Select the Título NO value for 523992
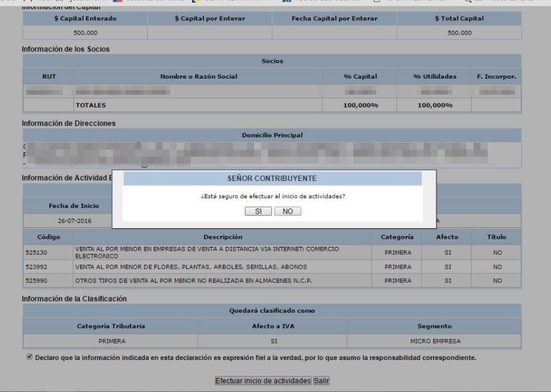Viewport: 551px width, 392px height. coord(497,267)
